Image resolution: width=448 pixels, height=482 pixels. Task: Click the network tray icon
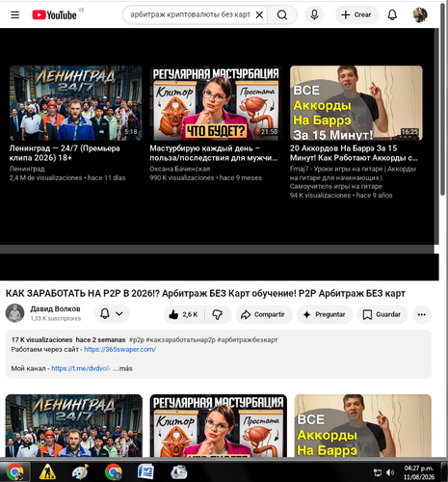pyautogui.click(x=378, y=472)
